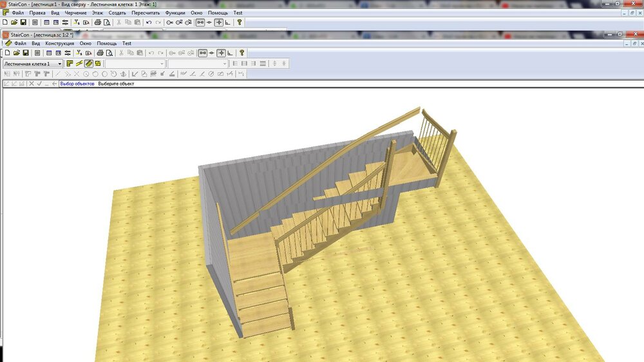Image resolution: width=644 pixels, height=362 pixels.
Task: Click the distribute-columns icon in the alignment toolbar
Action: 263,64
